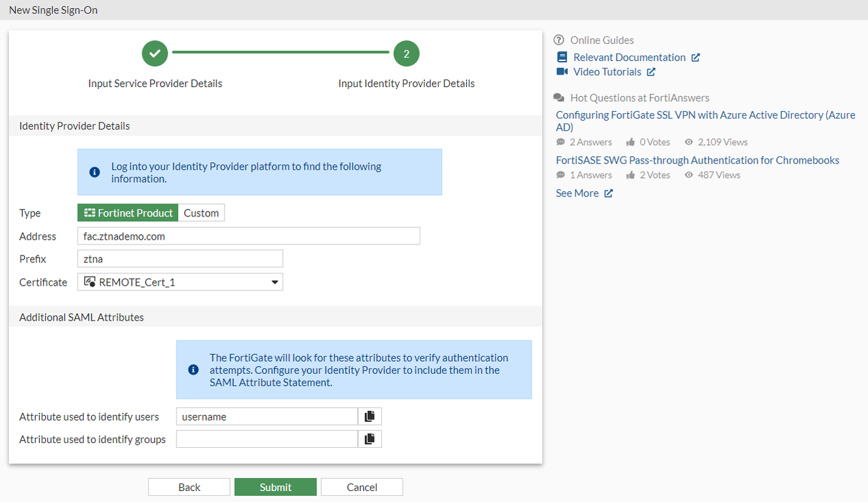
Task: Select Fortinet Product as the type
Action: point(128,213)
